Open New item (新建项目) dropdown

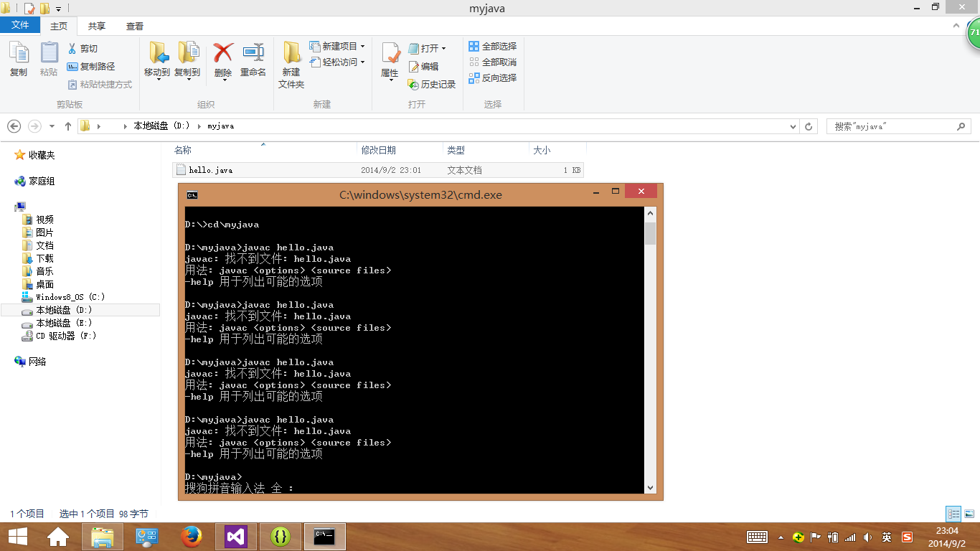pos(337,46)
